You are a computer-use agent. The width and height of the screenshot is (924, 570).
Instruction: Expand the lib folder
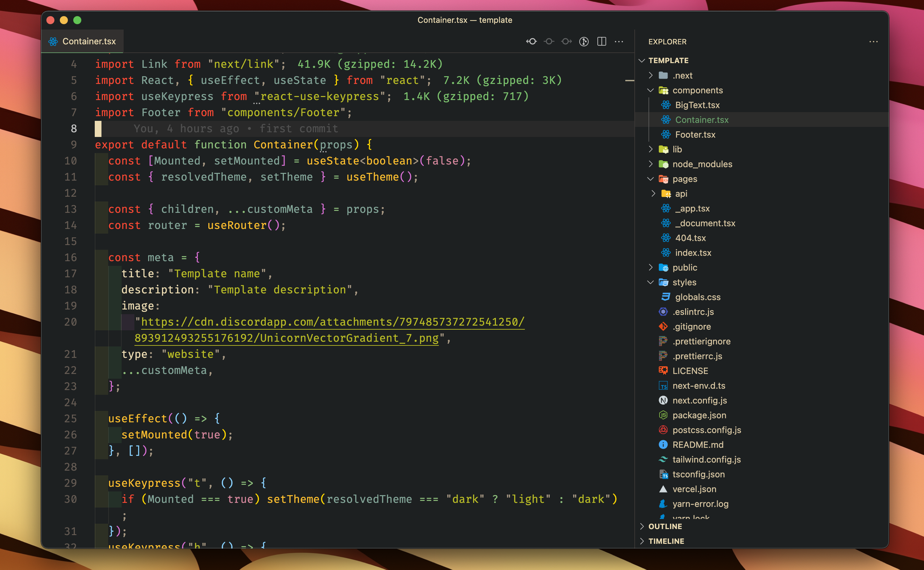click(650, 149)
